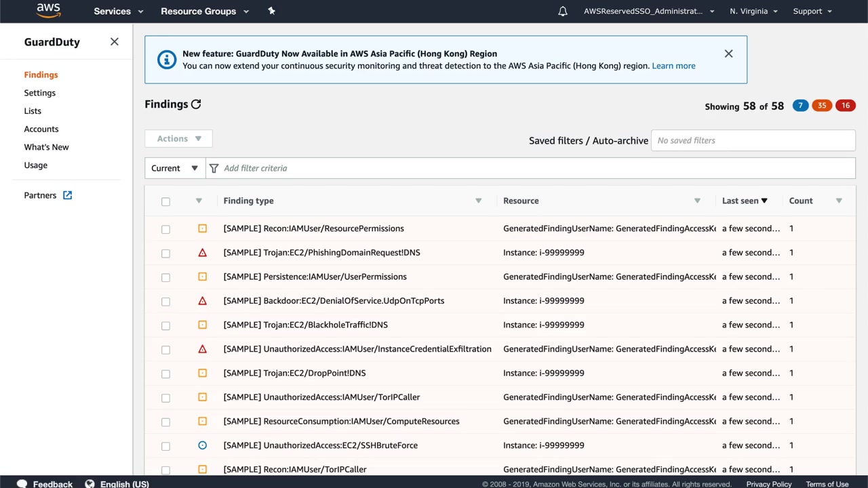Check the Recon:IAMUser/ResourcePermissions finding checkbox
Image resolution: width=868 pixels, height=488 pixels.
click(x=165, y=229)
